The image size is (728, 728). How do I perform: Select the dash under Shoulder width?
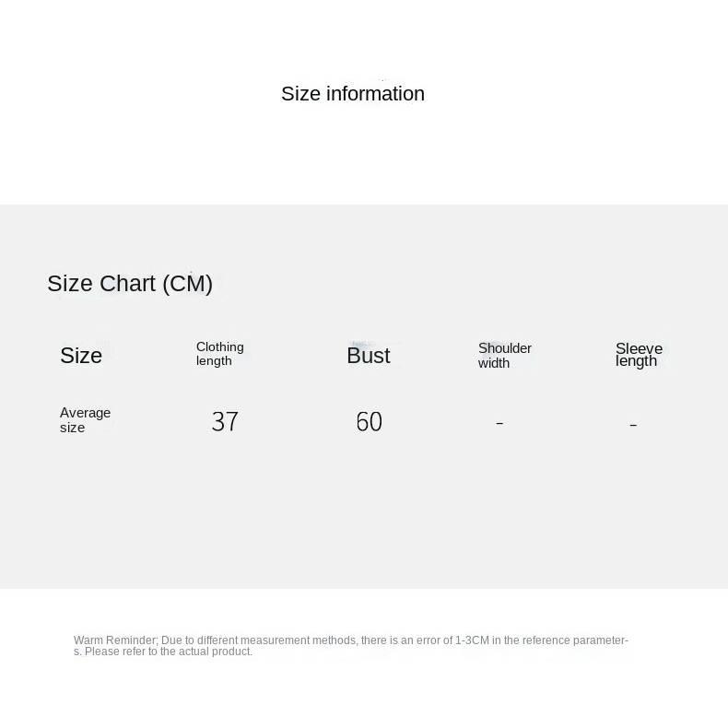pos(499,423)
